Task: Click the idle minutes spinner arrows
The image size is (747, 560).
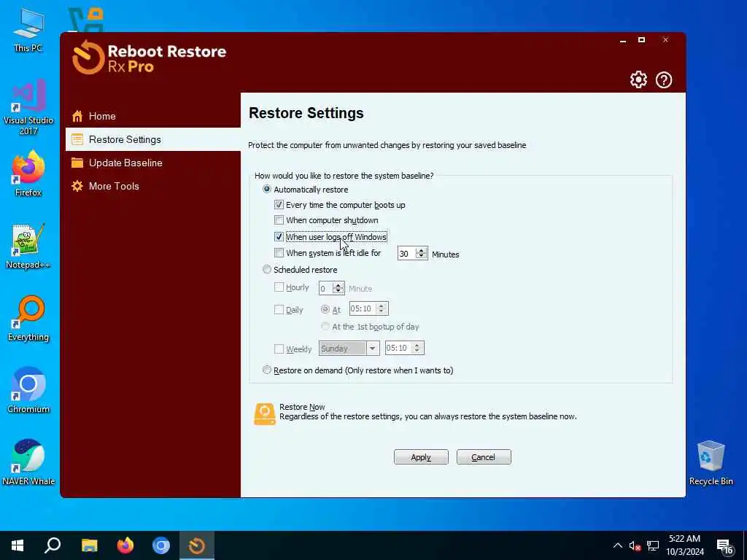Action: (421, 253)
